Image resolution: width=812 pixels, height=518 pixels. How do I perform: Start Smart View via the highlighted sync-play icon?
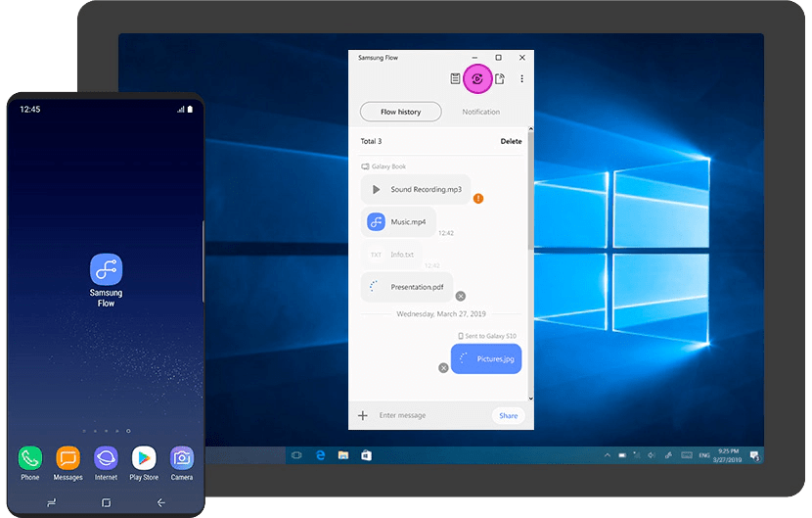click(x=477, y=78)
